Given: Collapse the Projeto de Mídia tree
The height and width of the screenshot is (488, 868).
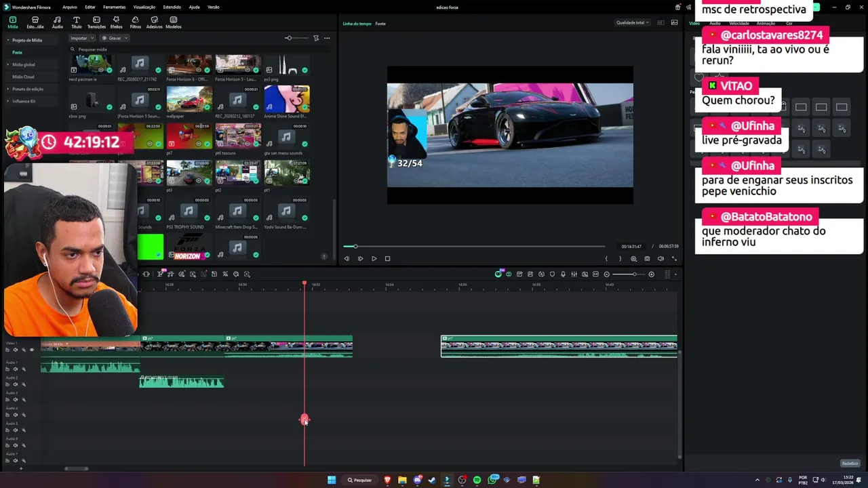Looking at the screenshot, I should coord(8,40).
